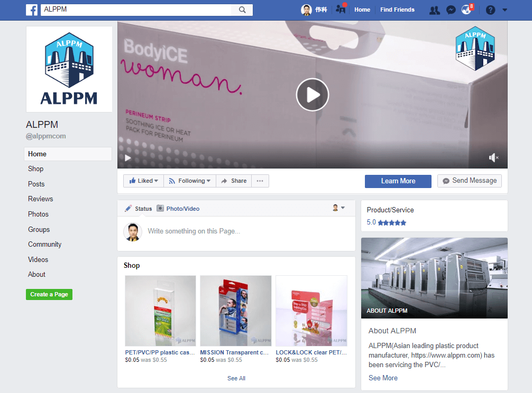Open the user profile avatar in top bar

pos(306,10)
